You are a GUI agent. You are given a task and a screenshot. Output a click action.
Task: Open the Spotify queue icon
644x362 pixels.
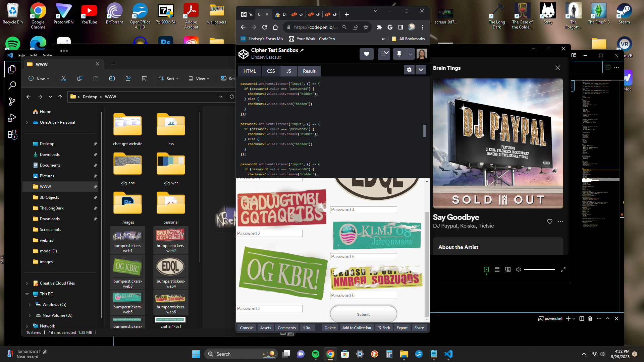(x=497, y=269)
